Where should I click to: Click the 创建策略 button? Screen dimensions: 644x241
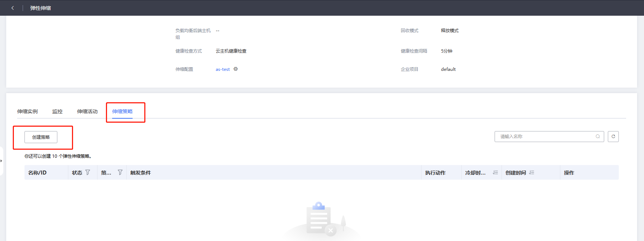41,137
